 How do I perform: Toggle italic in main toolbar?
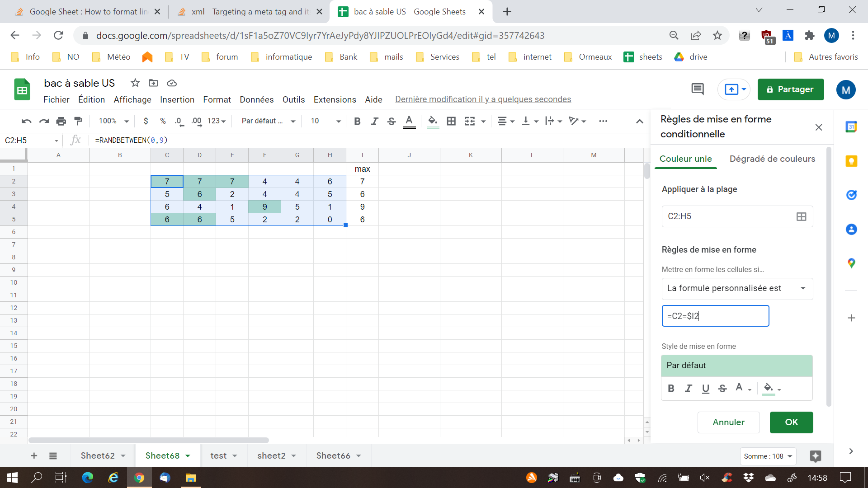tap(374, 121)
